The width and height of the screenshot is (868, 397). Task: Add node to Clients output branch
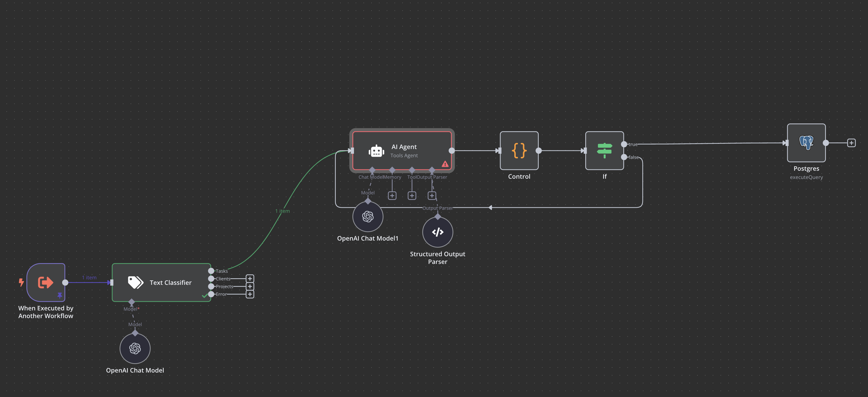click(x=250, y=279)
